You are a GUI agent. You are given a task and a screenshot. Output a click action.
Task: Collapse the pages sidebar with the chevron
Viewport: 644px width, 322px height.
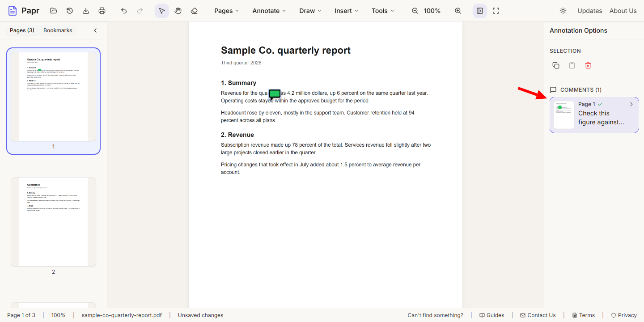95,30
